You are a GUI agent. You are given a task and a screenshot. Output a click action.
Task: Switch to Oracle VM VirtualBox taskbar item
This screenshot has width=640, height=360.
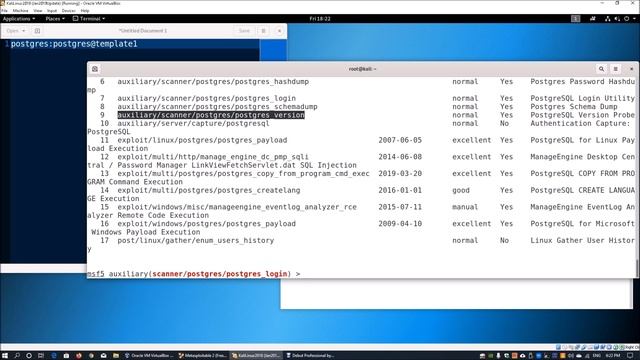[149, 356]
